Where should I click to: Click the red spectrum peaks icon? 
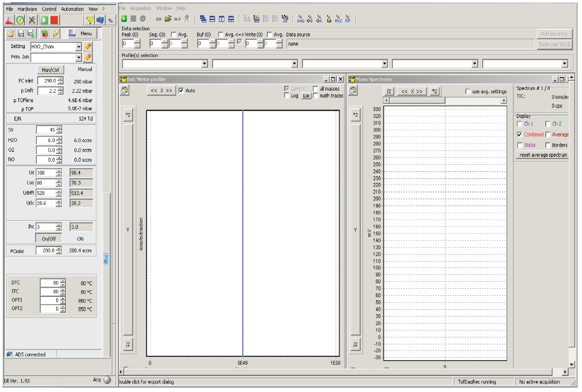click(9, 20)
